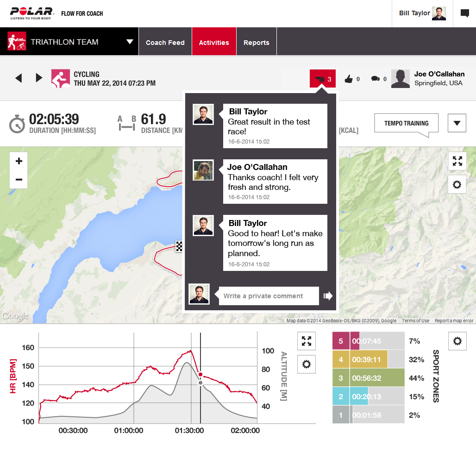The width and height of the screenshot is (476, 452).
Task: Expand the map to fullscreen
Action: click(x=457, y=161)
